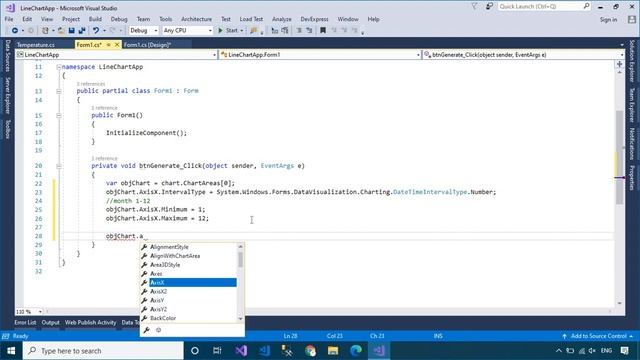Open Task View from the taskbar
Image resolution: width=640 pixels, height=360 pixels.
[217, 351]
